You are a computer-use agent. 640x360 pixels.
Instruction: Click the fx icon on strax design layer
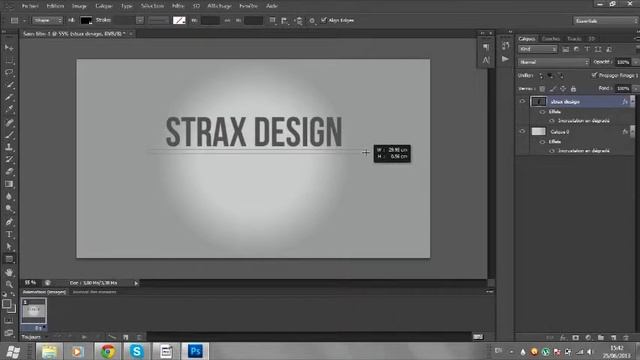click(x=624, y=102)
